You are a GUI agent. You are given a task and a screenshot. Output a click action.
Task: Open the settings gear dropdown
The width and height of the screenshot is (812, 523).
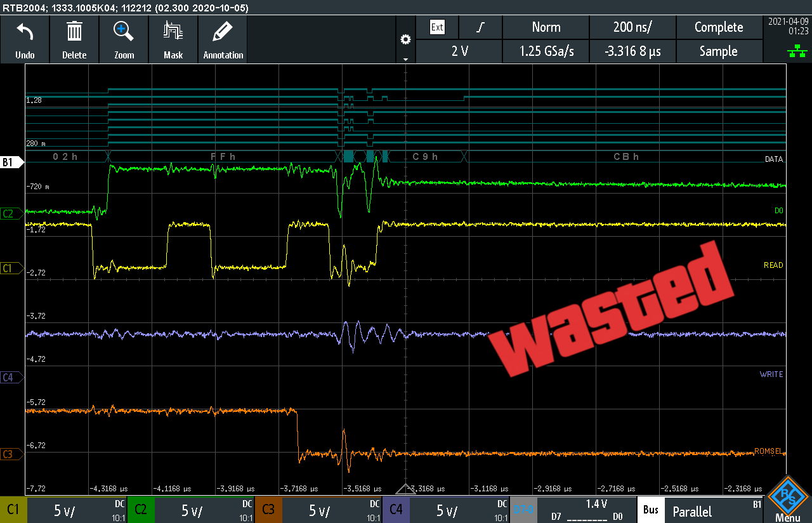click(405, 41)
